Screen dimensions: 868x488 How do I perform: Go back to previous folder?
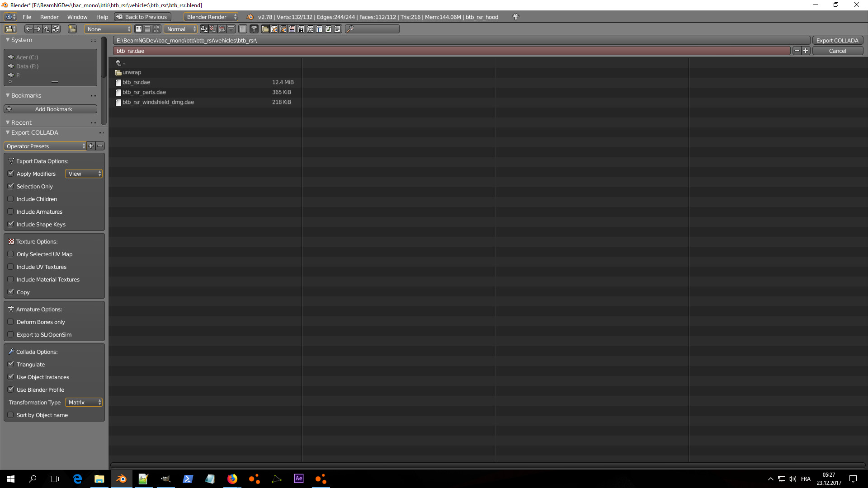click(29, 29)
